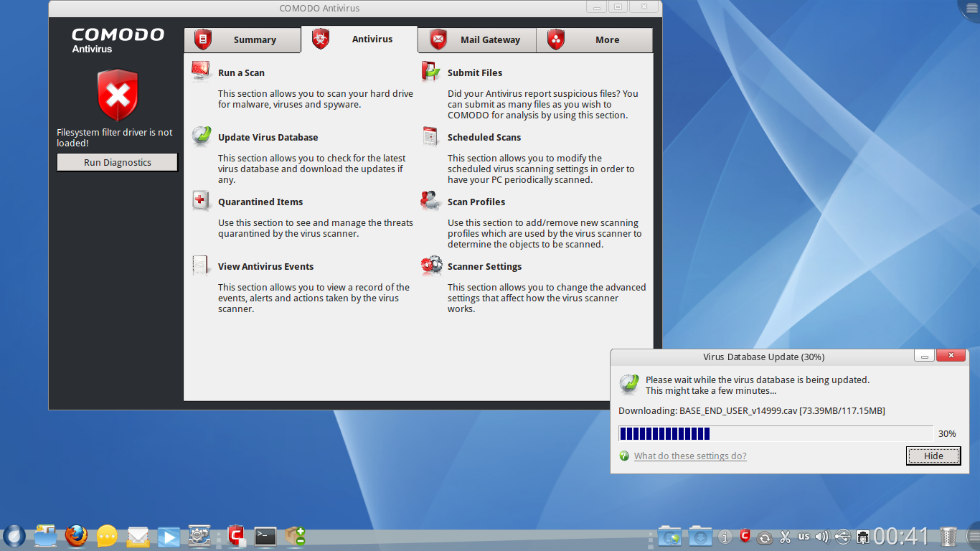Select the Antivirus tab

359,39
